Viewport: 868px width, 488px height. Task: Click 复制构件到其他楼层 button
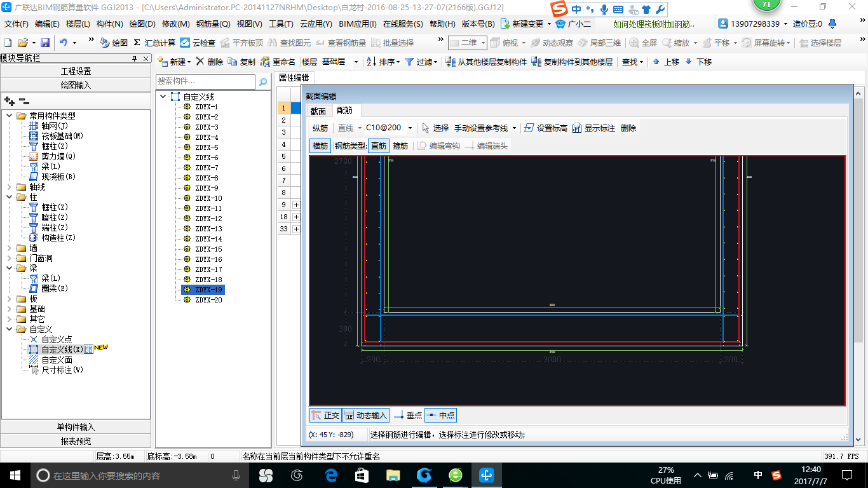click(x=572, y=62)
